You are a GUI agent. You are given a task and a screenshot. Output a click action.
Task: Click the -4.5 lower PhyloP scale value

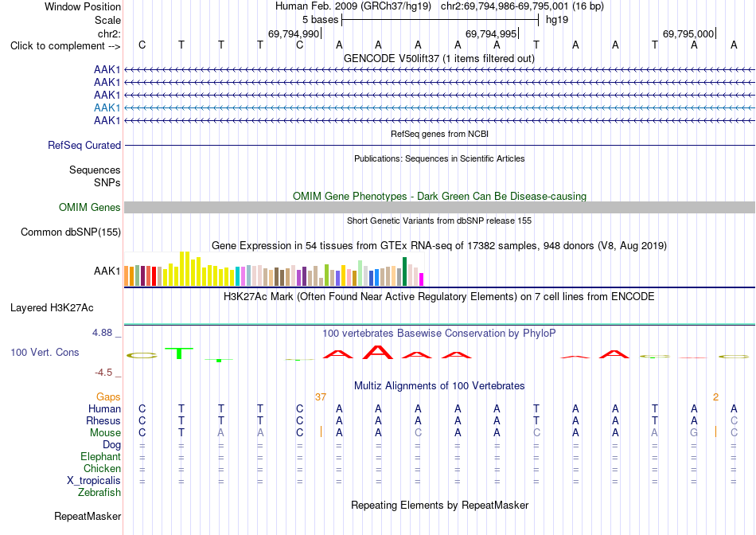click(x=103, y=373)
